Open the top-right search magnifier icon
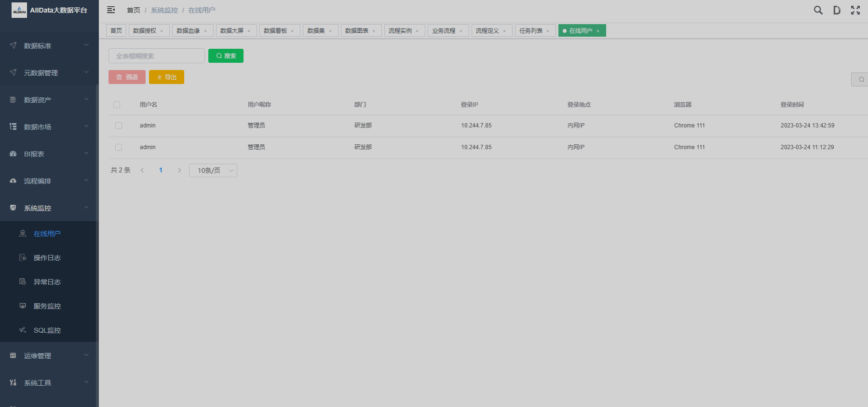This screenshot has width=868, height=407. pyautogui.click(x=818, y=10)
